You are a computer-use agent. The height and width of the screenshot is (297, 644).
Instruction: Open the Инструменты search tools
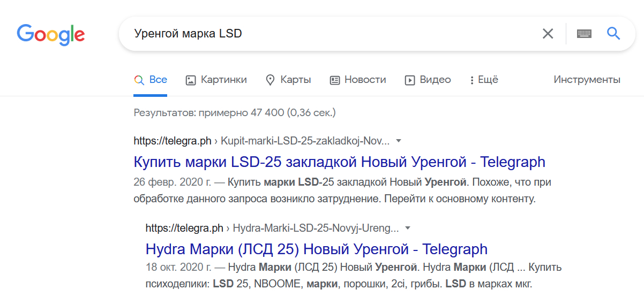click(587, 80)
